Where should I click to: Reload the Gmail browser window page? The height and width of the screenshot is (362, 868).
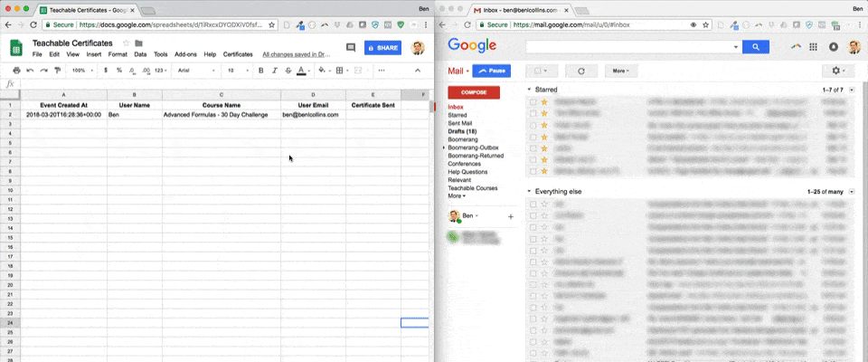[467, 25]
